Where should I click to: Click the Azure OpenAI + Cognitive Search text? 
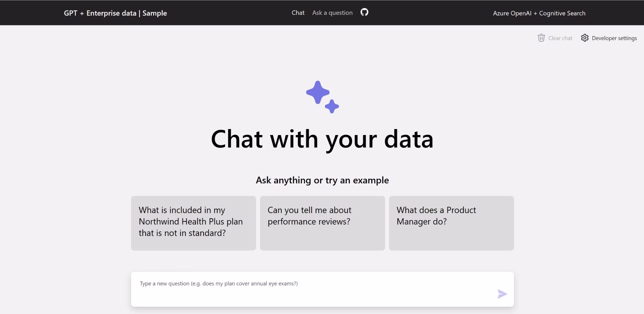539,13
